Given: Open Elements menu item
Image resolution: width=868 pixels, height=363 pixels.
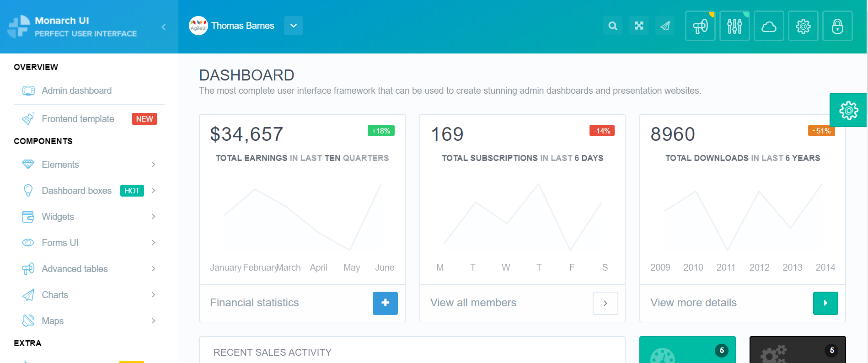Looking at the screenshot, I should [89, 165].
